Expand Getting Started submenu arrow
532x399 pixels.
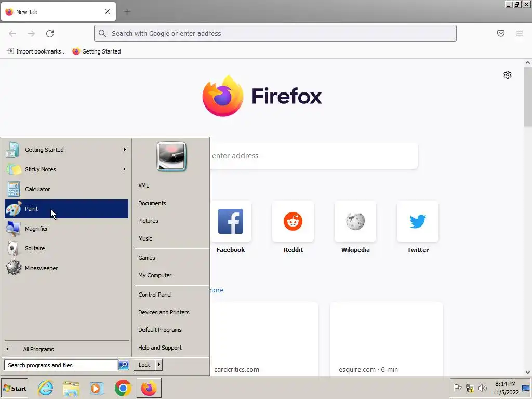125,149
